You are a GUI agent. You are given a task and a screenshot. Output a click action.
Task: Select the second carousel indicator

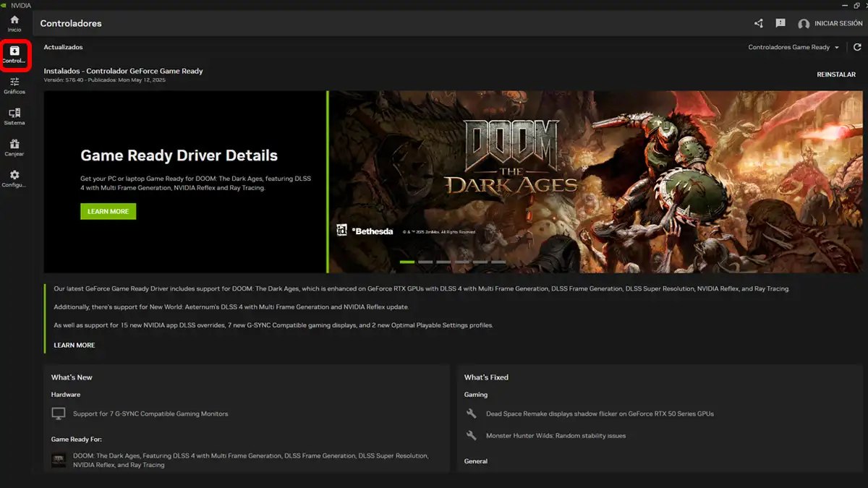pyautogui.click(x=425, y=262)
